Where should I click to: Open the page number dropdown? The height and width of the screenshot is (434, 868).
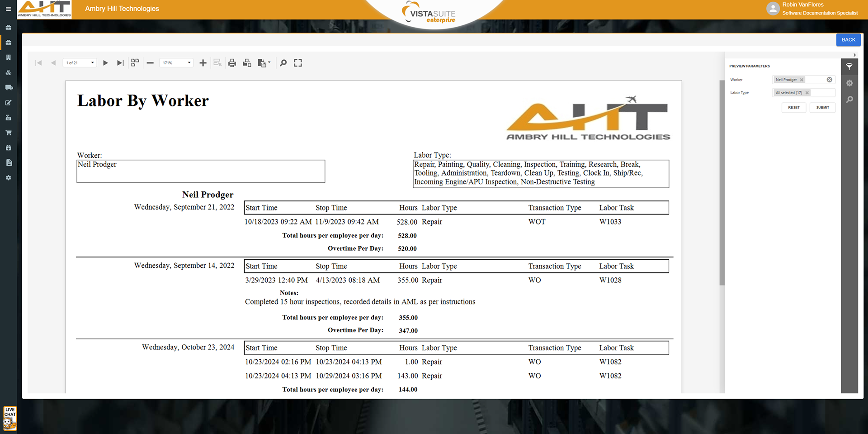(92, 63)
